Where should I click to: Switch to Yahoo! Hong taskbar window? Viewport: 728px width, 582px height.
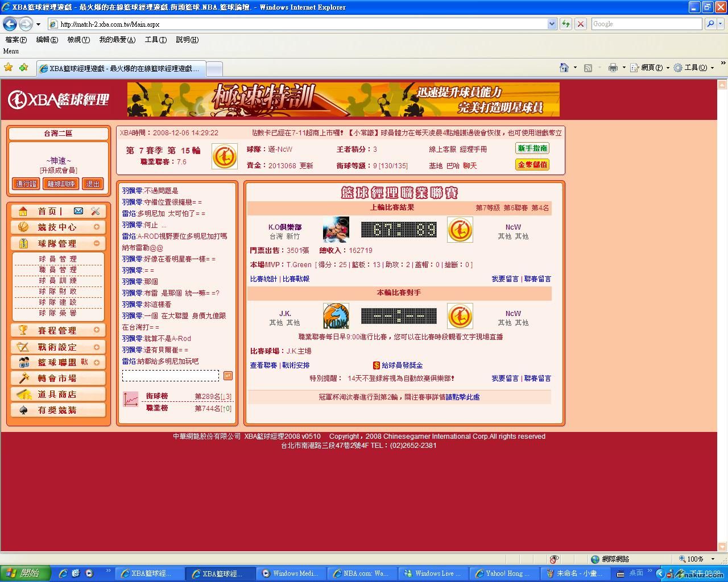pyautogui.click(x=504, y=573)
